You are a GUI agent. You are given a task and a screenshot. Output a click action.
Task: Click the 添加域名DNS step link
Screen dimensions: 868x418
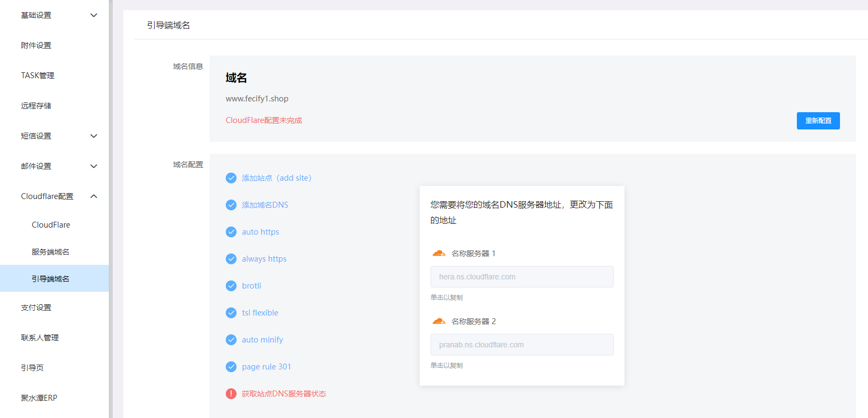point(265,205)
